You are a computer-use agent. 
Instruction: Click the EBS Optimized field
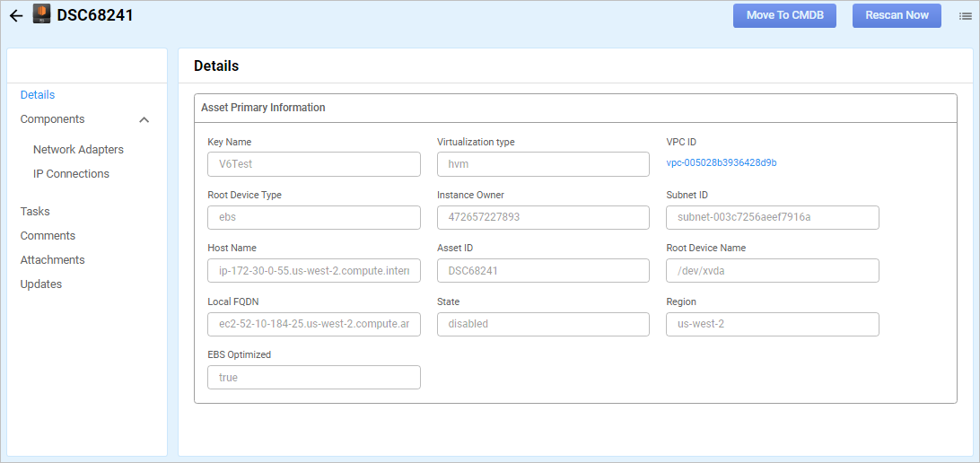[313, 378]
